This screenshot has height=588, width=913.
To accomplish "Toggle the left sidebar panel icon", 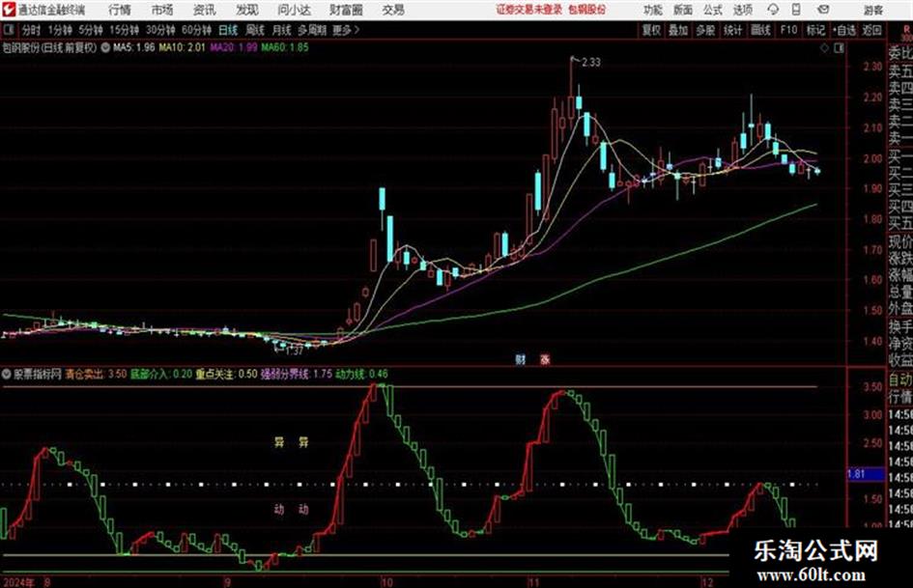I will coord(8,30).
